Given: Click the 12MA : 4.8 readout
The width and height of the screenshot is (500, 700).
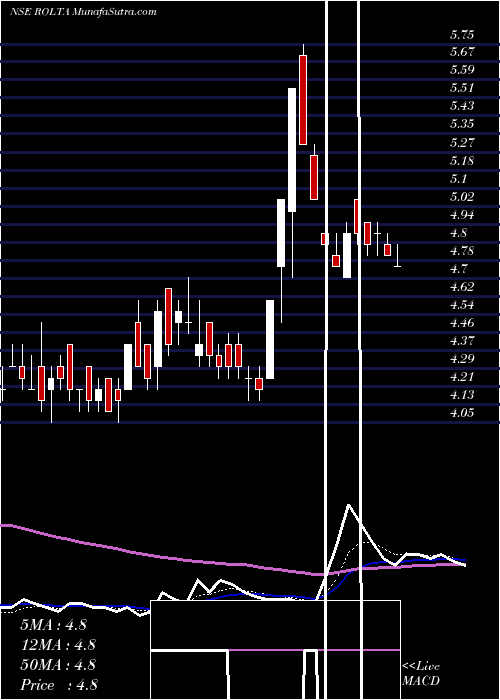Looking at the screenshot, I should point(58,645).
